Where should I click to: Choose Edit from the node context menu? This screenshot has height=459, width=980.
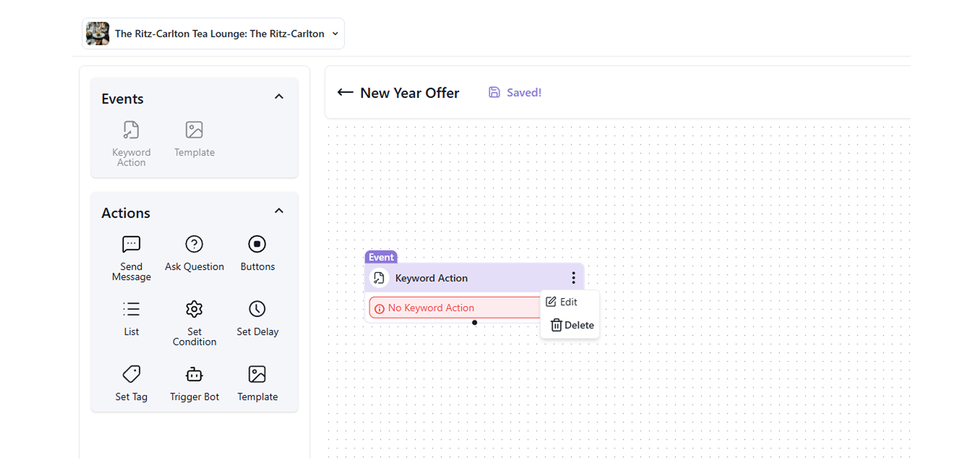[562, 302]
